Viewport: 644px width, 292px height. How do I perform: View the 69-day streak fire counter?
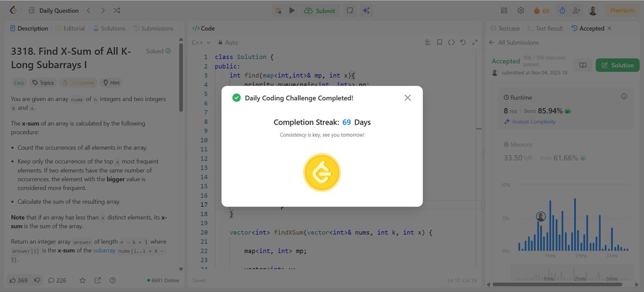541,10
